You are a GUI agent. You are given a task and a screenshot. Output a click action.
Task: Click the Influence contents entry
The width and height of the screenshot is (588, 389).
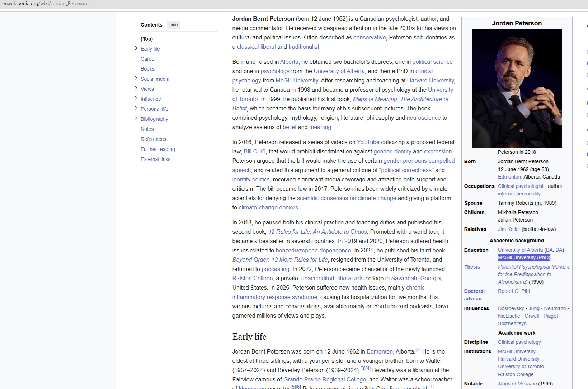[x=151, y=99]
